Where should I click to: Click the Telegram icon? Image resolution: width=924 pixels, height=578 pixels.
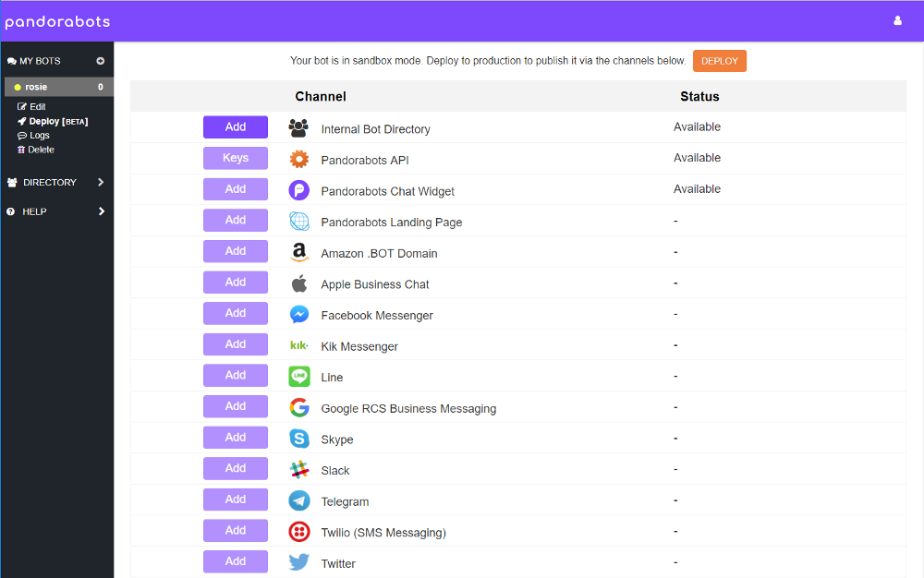click(x=299, y=500)
